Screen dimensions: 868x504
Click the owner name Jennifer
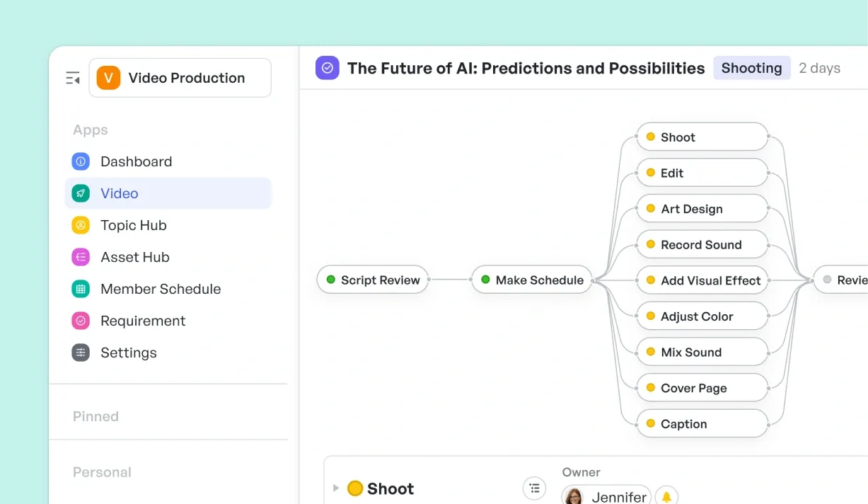(x=619, y=497)
